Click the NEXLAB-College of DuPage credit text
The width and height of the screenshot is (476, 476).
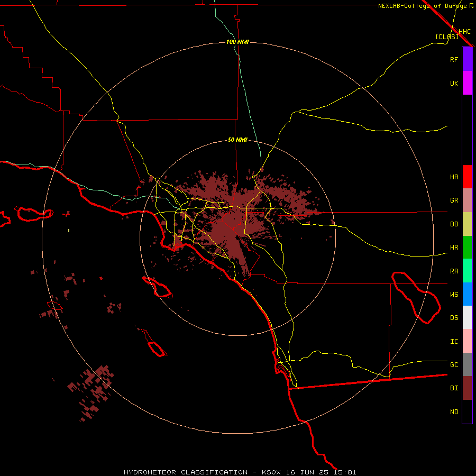point(422,6)
